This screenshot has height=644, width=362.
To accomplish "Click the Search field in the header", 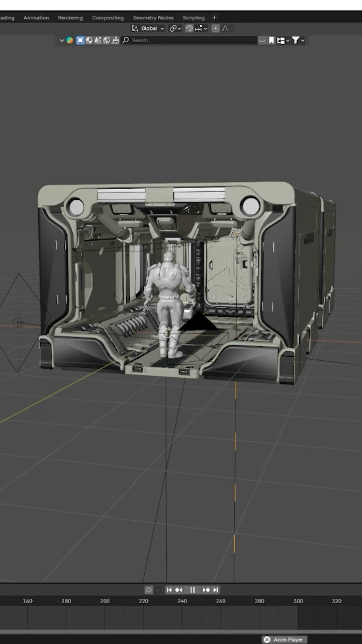I will [189, 40].
